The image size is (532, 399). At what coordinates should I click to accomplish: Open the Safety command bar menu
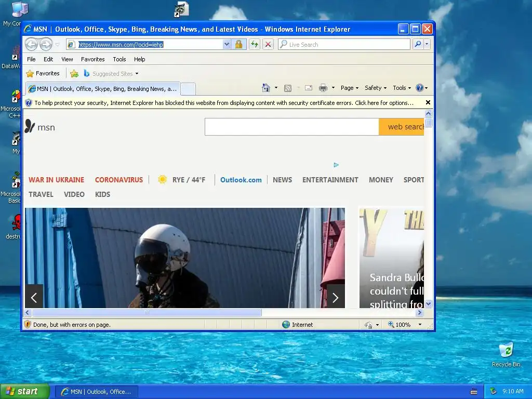tap(375, 88)
